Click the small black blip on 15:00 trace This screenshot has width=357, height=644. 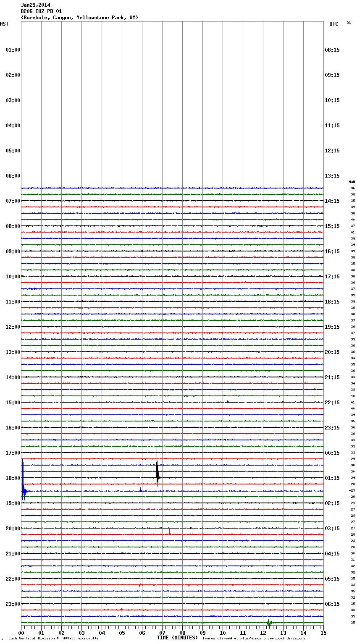click(228, 402)
